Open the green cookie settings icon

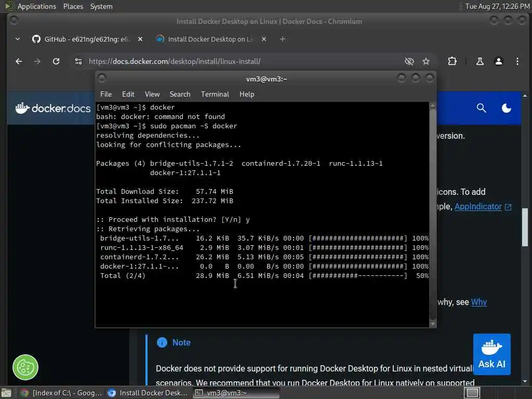[25, 367]
